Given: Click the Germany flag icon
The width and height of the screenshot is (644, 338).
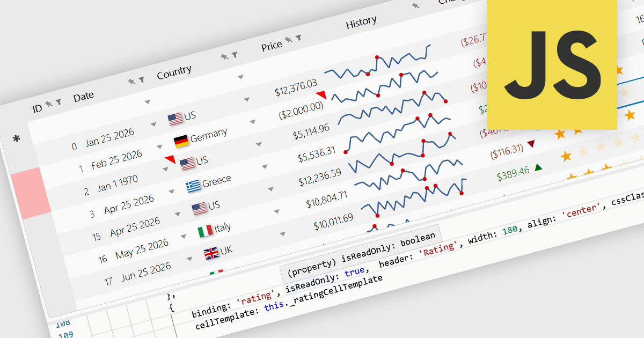Looking at the screenshot, I should pos(181,141).
